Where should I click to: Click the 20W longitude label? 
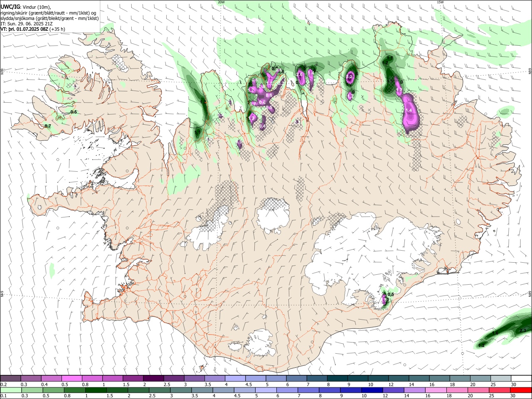click(221, 2)
